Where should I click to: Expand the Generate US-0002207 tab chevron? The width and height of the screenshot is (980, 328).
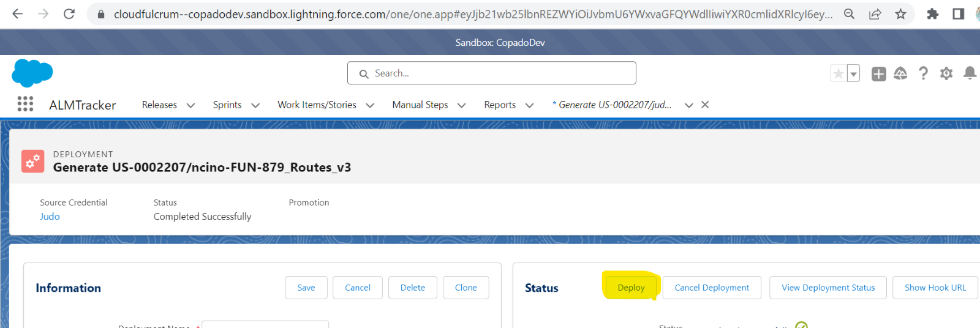[688, 105]
